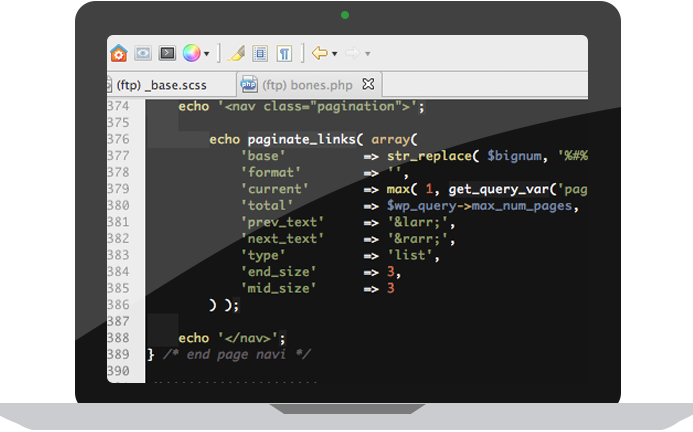Click the paginate_links function name
This screenshot has height=432, width=693.
[x=302, y=140]
